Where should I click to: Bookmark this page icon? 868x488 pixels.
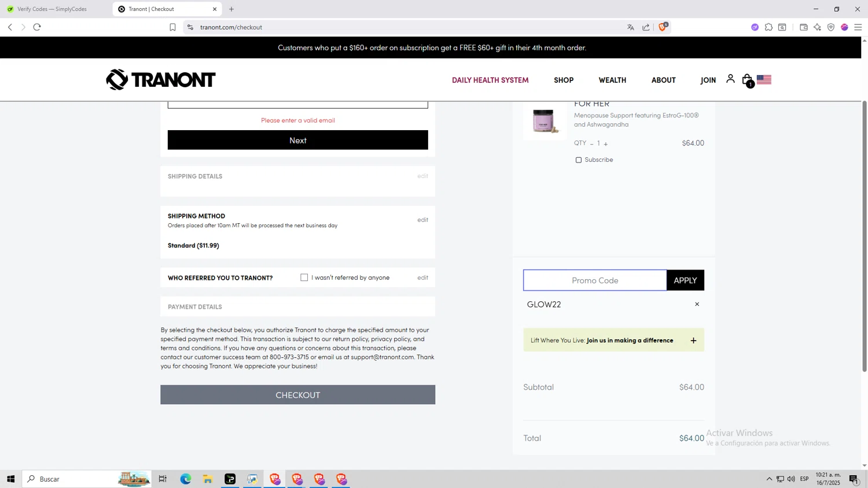click(x=172, y=27)
